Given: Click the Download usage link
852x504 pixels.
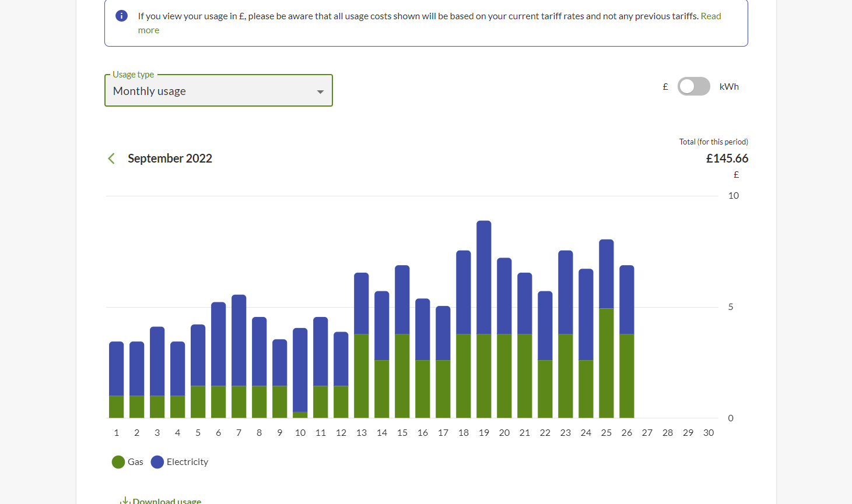Looking at the screenshot, I should 167,501.
